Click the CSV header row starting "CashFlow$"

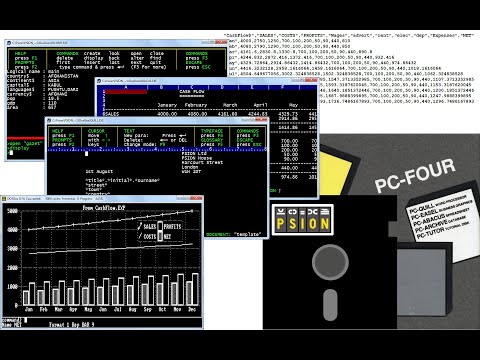[x=349, y=35]
